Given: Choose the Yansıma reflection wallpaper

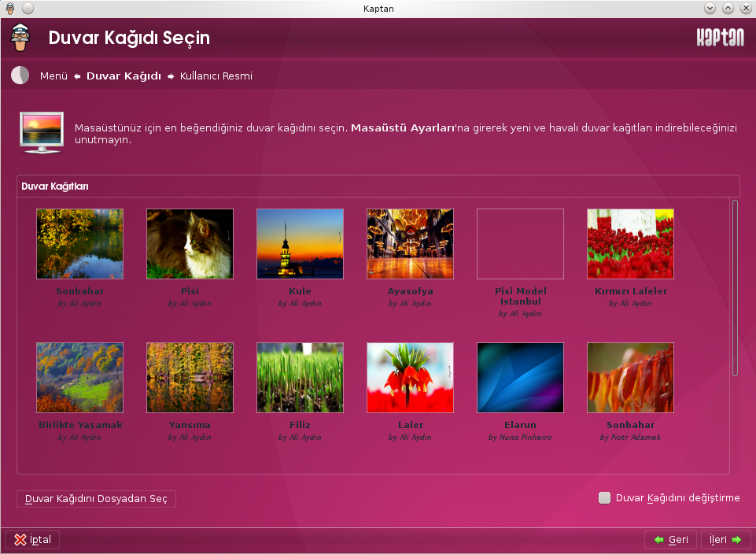Looking at the screenshot, I should (x=190, y=378).
